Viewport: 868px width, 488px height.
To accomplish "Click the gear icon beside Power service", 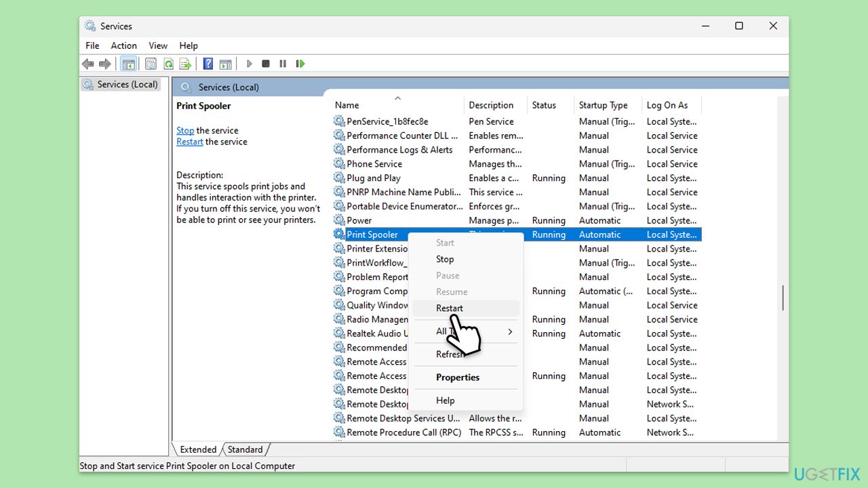I will pyautogui.click(x=339, y=220).
